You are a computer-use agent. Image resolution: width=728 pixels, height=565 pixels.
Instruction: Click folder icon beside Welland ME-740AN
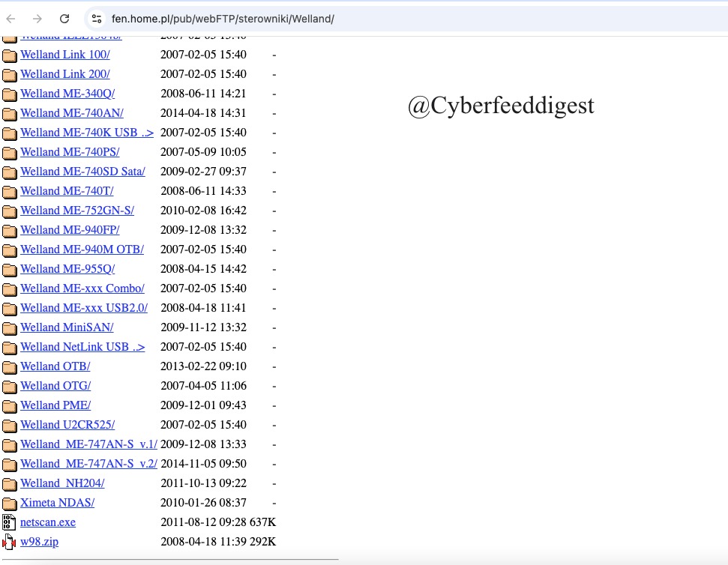(9, 114)
